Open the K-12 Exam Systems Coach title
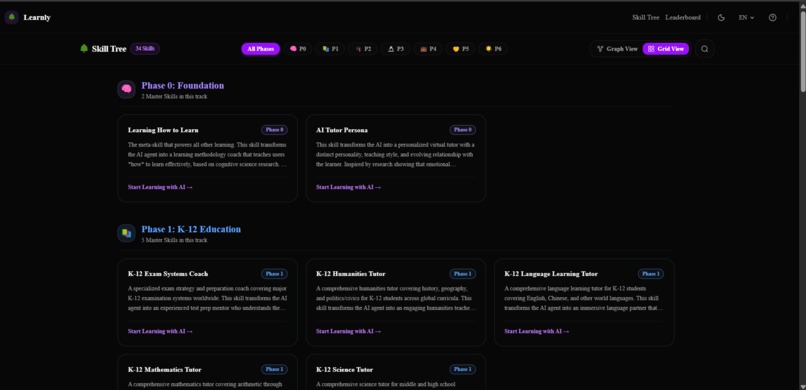This screenshot has height=390, width=806. [168, 274]
